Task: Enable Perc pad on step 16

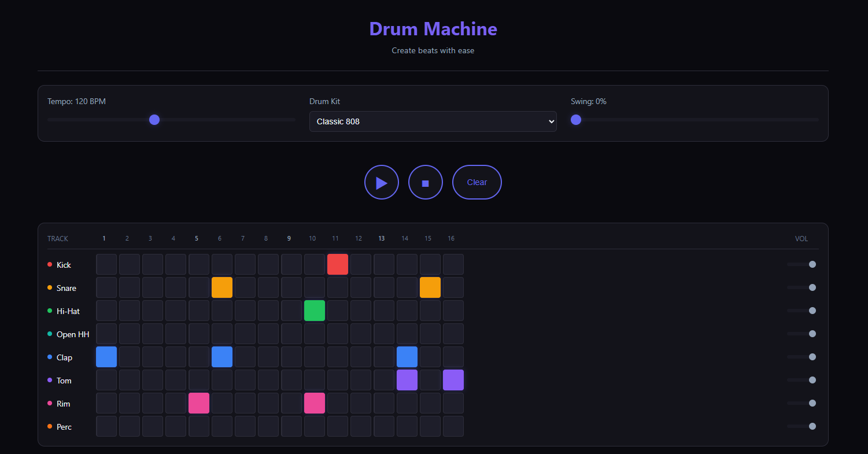Action: tap(453, 426)
